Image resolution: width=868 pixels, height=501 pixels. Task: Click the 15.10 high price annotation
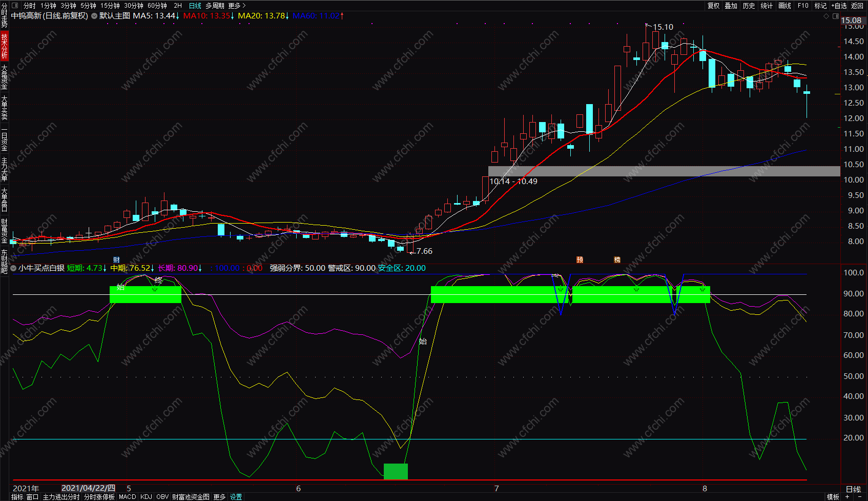(663, 27)
